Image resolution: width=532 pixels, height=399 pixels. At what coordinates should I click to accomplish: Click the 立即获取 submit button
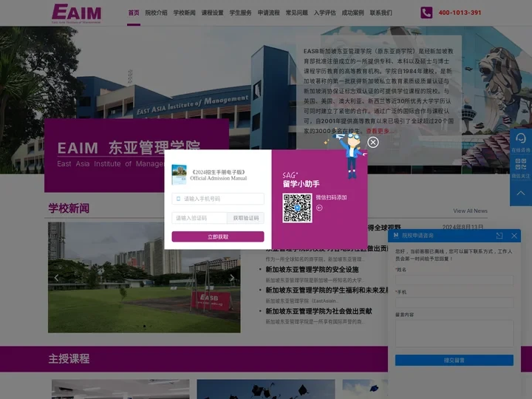(218, 237)
